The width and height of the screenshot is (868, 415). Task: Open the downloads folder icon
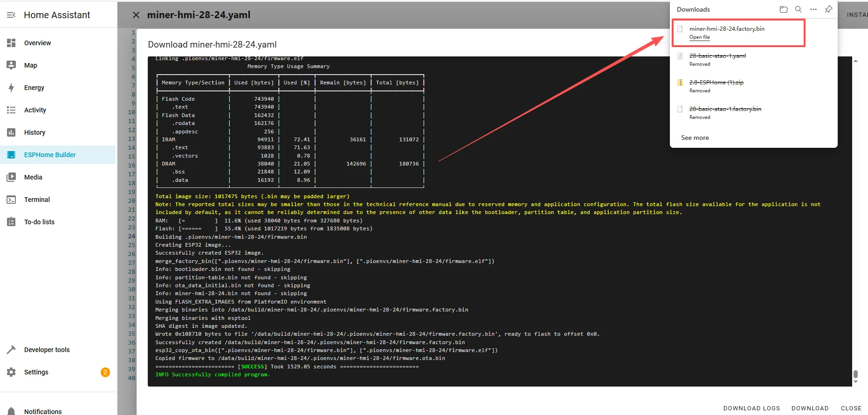(x=783, y=9)
